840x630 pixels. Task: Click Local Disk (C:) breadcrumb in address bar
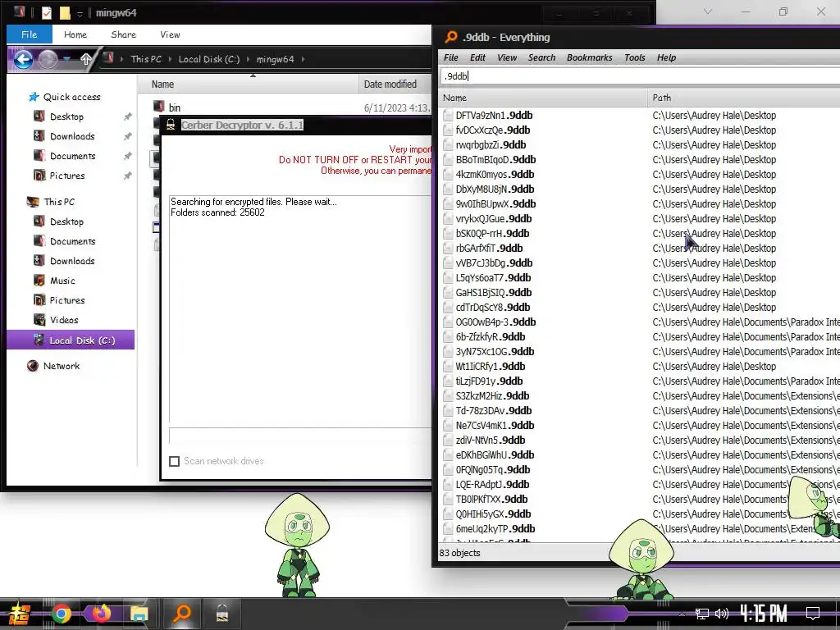coord(209,59)
